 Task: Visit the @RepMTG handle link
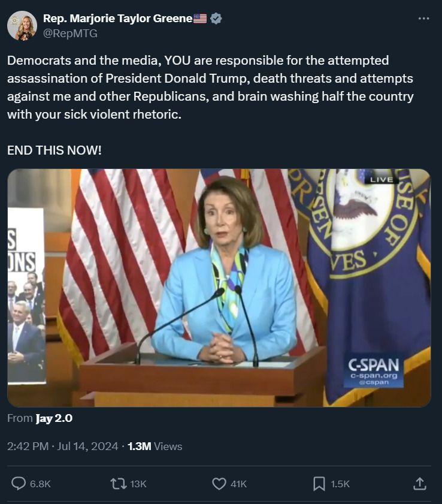tap(70, 34)
